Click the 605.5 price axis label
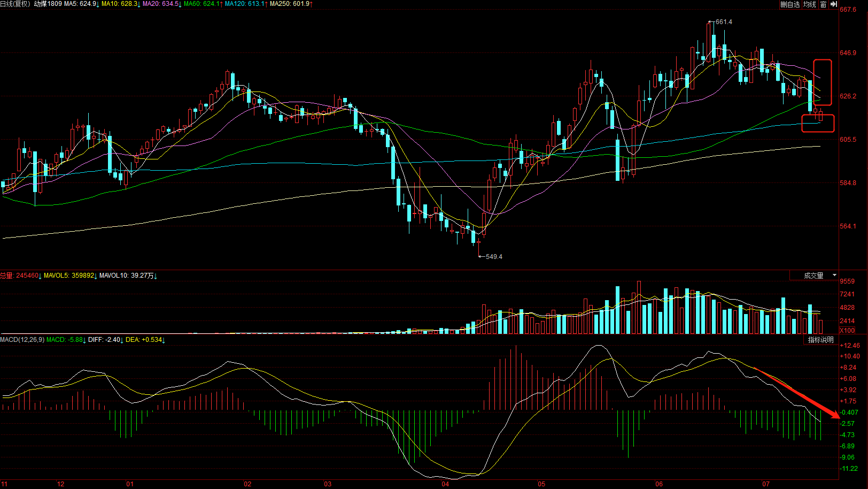 pos(848,140)
